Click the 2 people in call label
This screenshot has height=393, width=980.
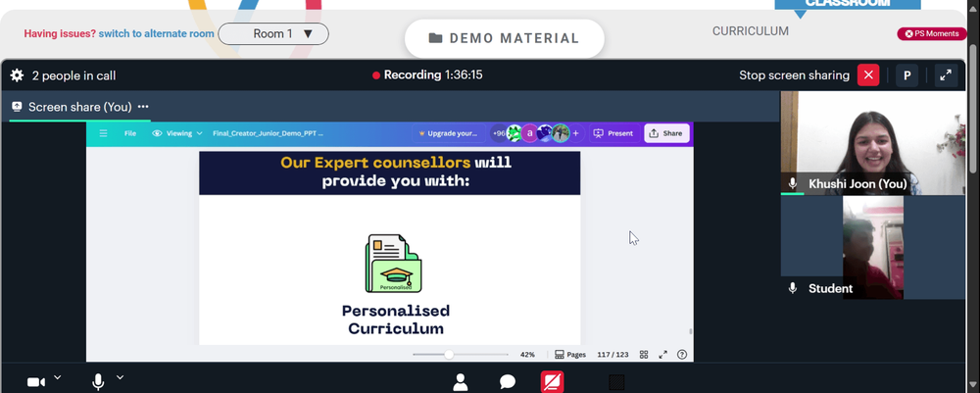[x=73, y=75]
